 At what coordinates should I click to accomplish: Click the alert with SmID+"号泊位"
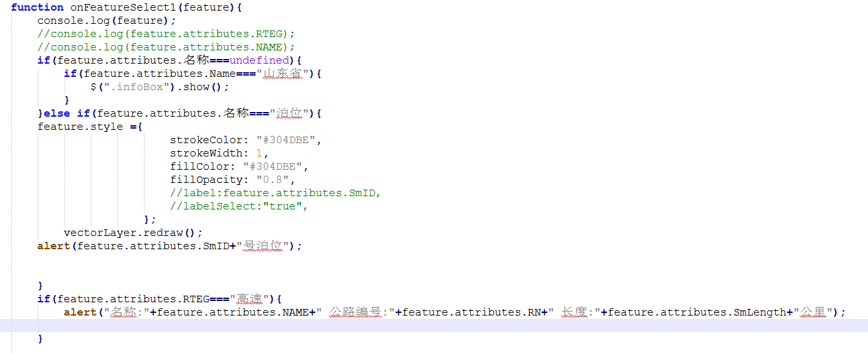click(x=170, y=246)
